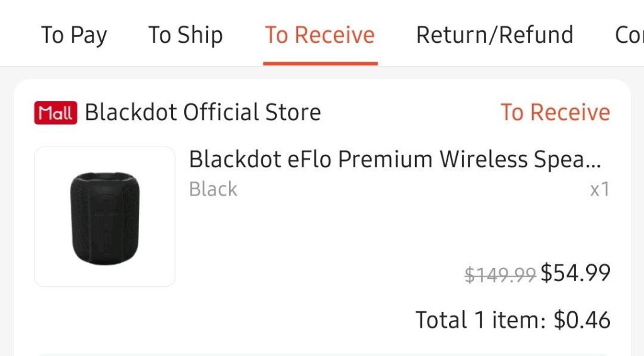The image size is (644, 356).
Task: Click the crossed-out $149.99 original price
Action: point(500,274)
